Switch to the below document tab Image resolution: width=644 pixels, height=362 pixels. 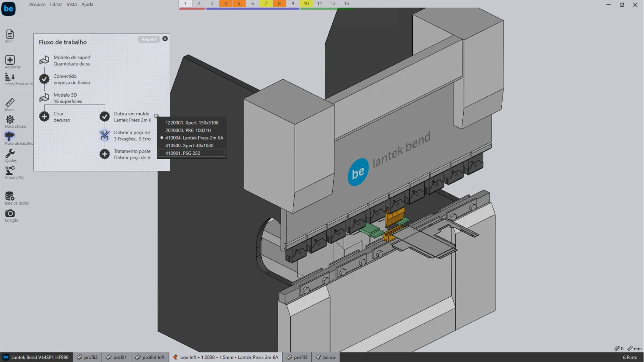(326, 357)
